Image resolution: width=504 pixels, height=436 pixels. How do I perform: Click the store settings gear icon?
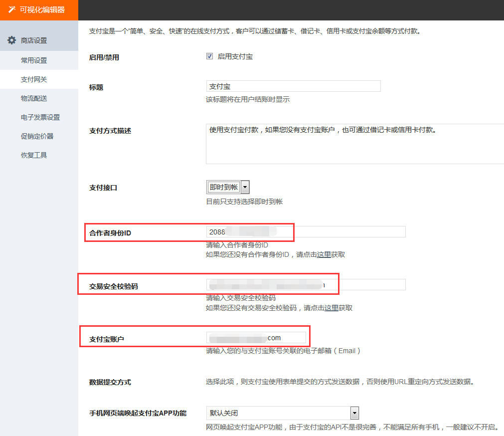click(11, 40)
